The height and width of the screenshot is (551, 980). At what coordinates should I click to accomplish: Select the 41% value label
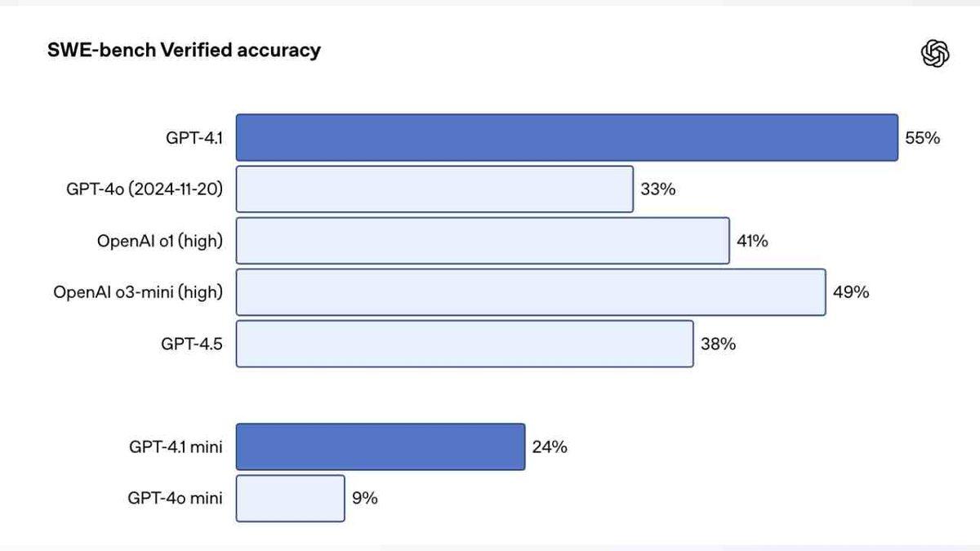tap(753, 241)
